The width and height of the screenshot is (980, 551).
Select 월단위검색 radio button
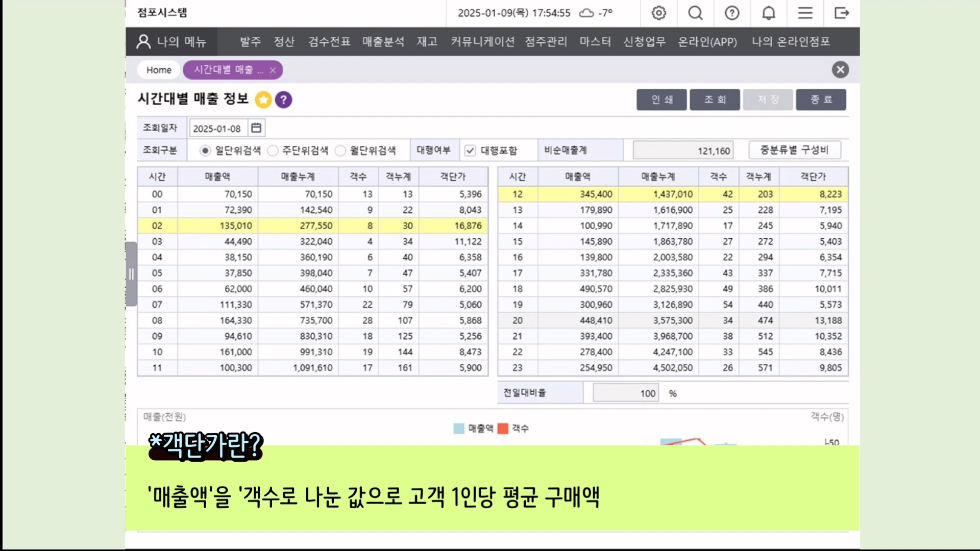pyautogui.click(x=340, y=151)
